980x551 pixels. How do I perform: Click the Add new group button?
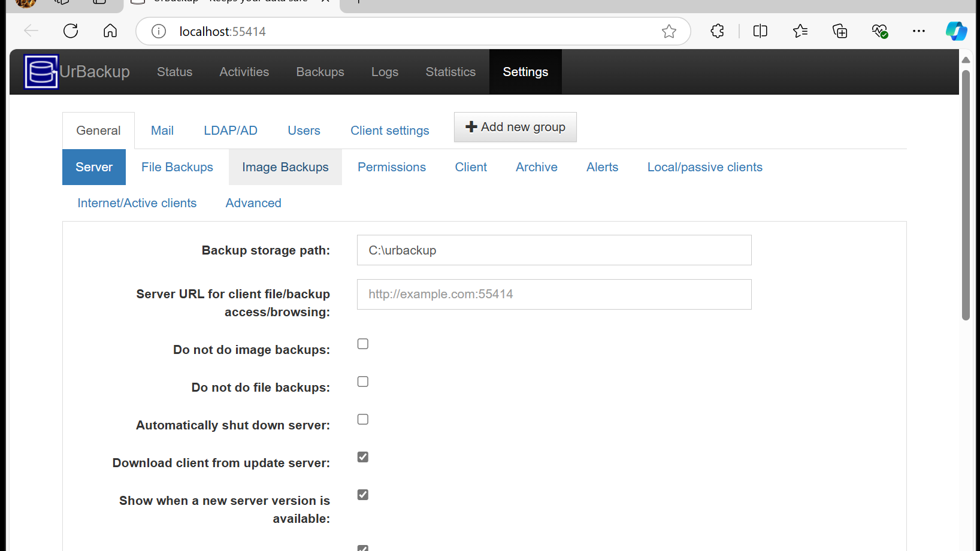(x=515, y=127)
